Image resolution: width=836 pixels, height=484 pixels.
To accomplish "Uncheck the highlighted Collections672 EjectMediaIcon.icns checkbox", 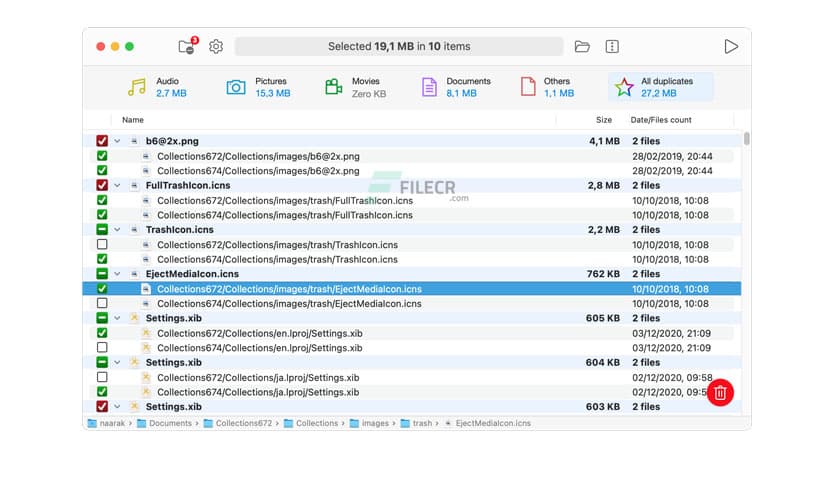I will 102,289.
